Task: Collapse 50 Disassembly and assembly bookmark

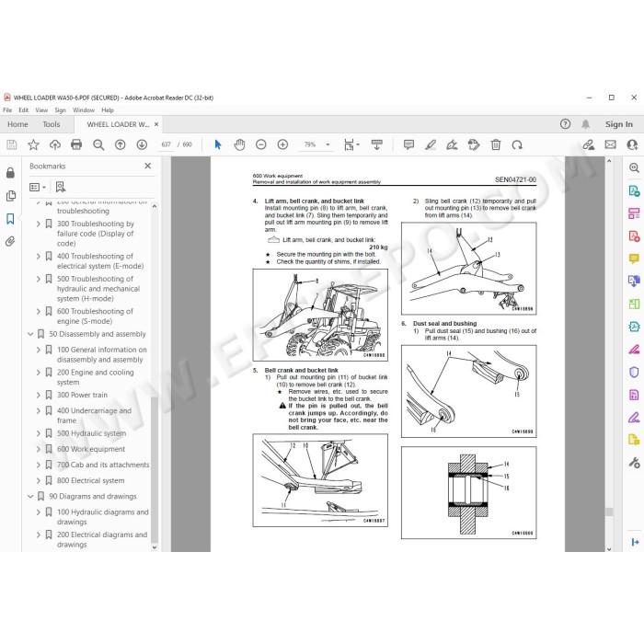Action: pyautogui.click(x=30, y=334)
